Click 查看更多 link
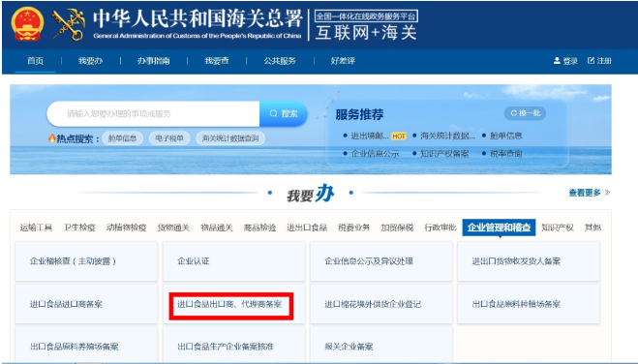 click(x=590, y=193)
